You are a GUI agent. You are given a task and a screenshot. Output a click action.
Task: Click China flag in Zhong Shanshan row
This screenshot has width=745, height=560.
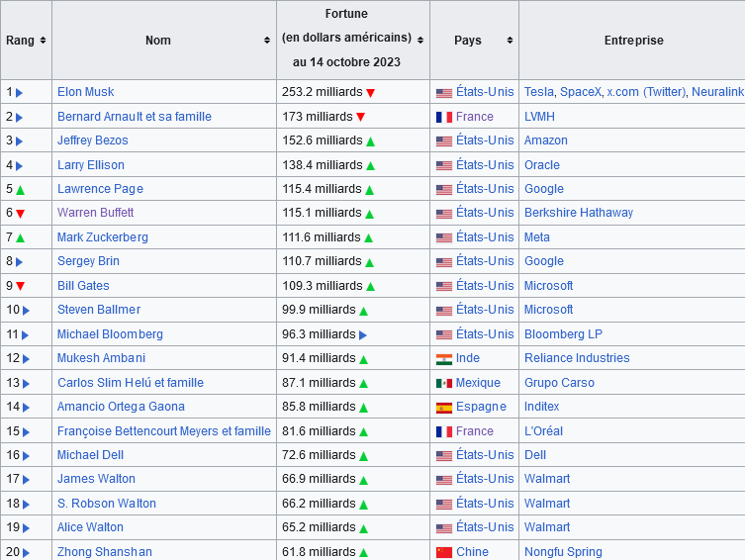444,552
